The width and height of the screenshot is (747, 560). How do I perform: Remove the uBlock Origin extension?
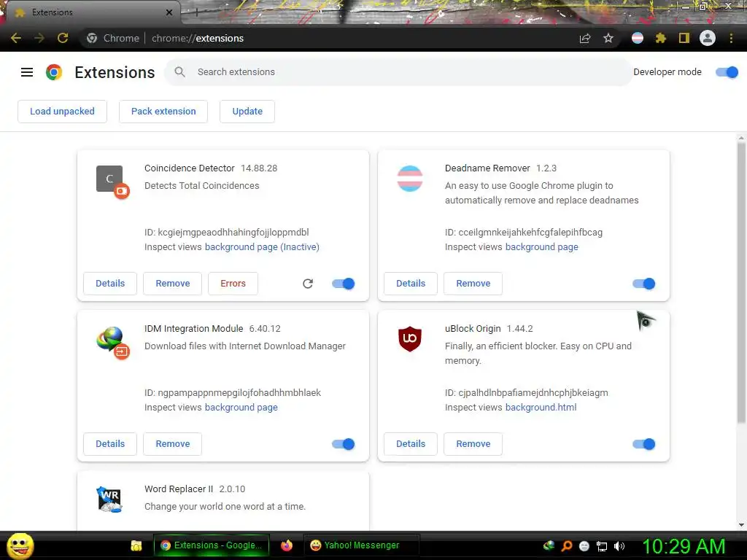(473, 444)
